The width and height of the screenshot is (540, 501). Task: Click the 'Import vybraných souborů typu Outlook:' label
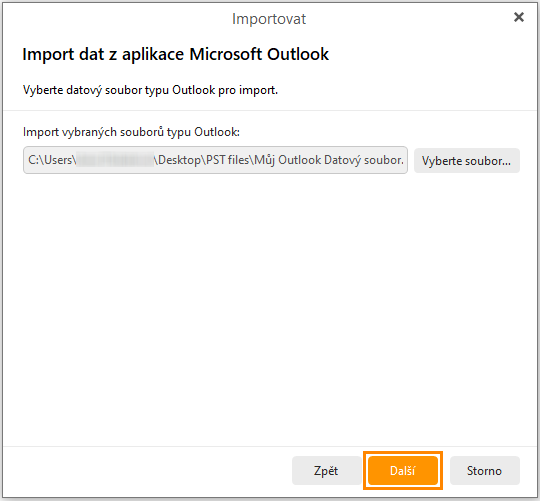pos(131,132)
